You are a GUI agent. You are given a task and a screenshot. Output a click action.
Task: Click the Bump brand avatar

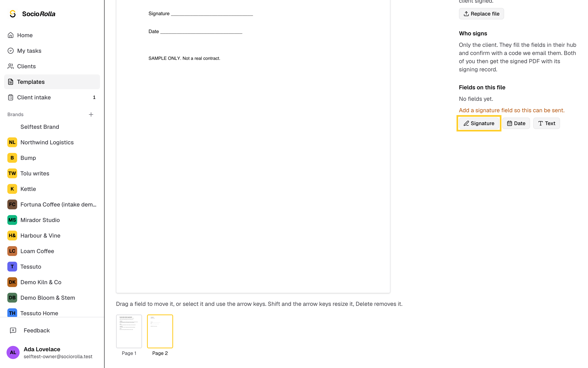[x=12, y=158]
